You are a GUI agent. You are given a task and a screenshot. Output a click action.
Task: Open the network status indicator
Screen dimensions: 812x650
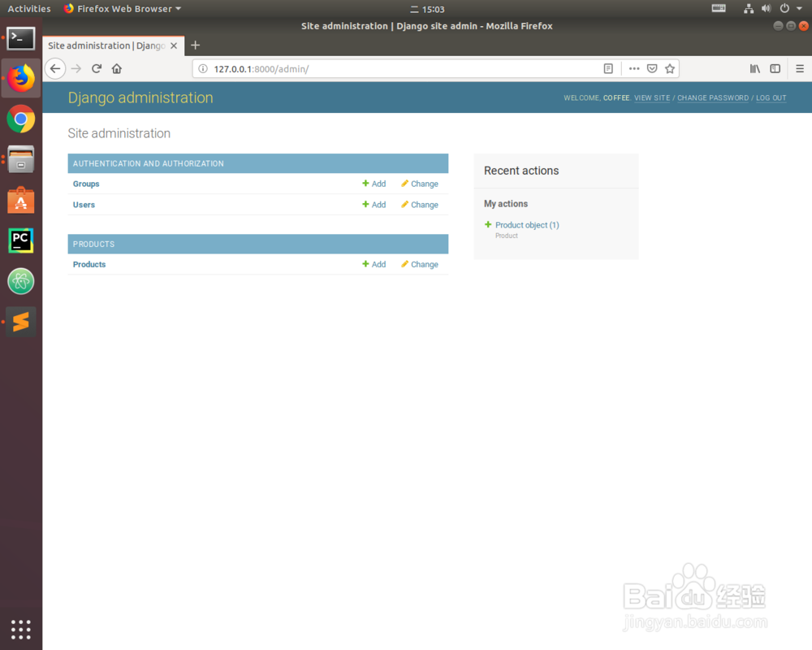(x=749, y=8)
